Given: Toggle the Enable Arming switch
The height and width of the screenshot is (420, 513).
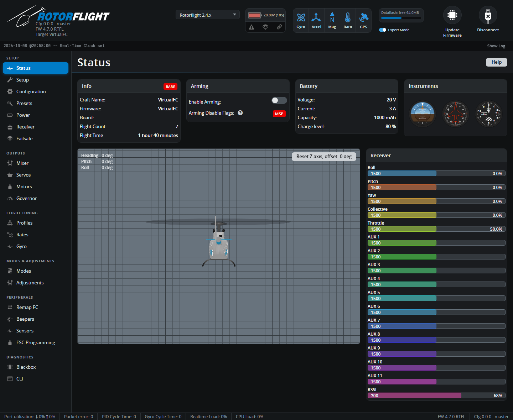Looking at the screenshot, I should coord(279,100).
